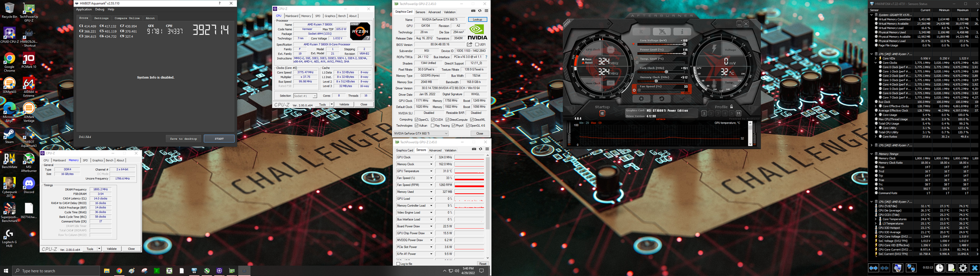Click GPU-Z Lookup button
The image size is (980, 276).
coord(477,19)
